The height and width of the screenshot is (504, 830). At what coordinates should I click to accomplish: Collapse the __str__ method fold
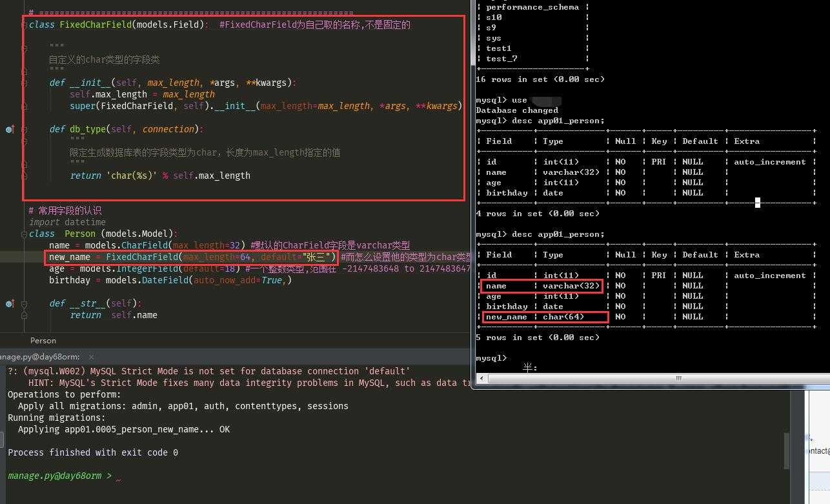[25, 303]
